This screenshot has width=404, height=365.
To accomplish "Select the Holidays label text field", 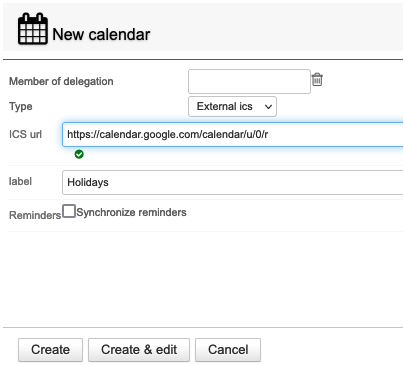I will coord(233,182).
